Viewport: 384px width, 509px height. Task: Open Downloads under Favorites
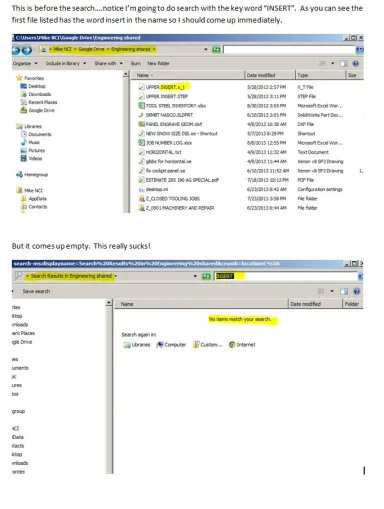36,94
